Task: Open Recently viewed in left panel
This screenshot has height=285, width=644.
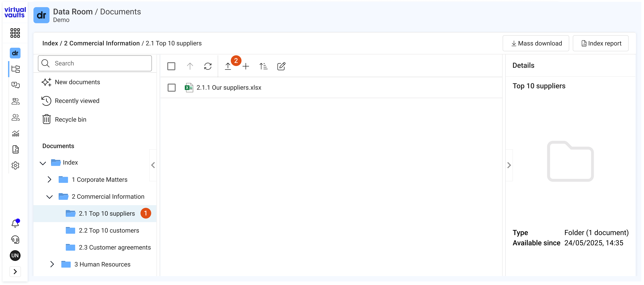Action: pos(77,101)
